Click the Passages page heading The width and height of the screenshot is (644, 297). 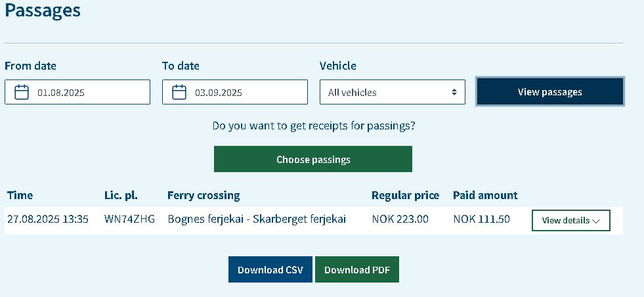click(43, 11)
